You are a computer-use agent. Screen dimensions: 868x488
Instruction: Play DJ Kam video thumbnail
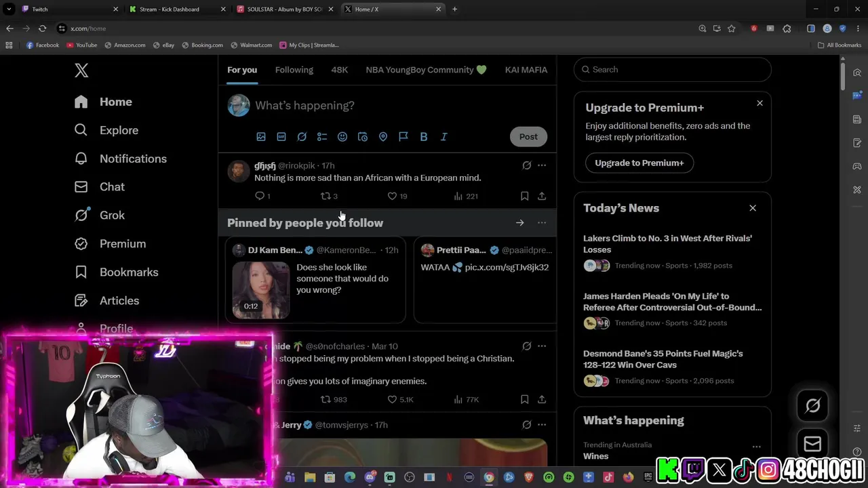coord(261,290)
